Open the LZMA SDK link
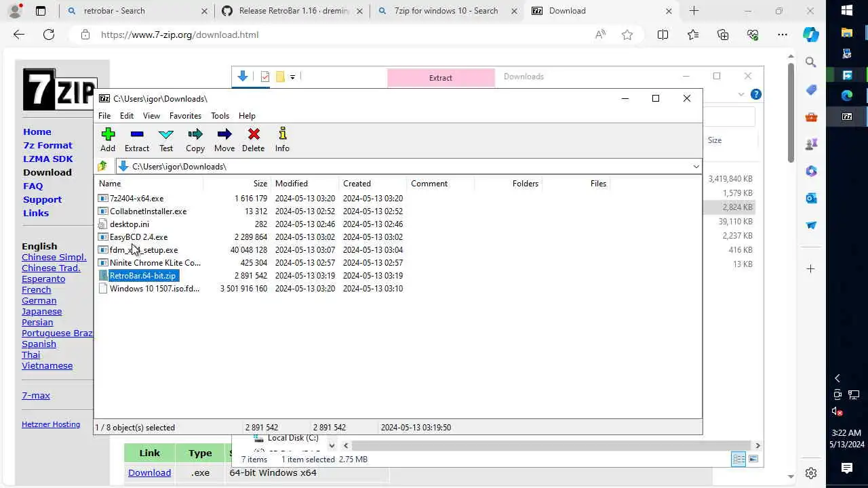868x488 pixels. pos(48,159)
